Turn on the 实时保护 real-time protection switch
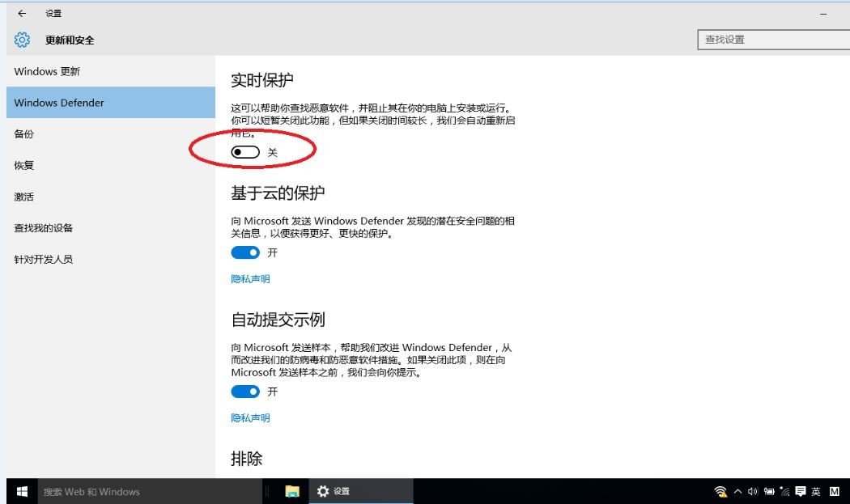Screen dimensions: 850x504 (x=245, y=152)
